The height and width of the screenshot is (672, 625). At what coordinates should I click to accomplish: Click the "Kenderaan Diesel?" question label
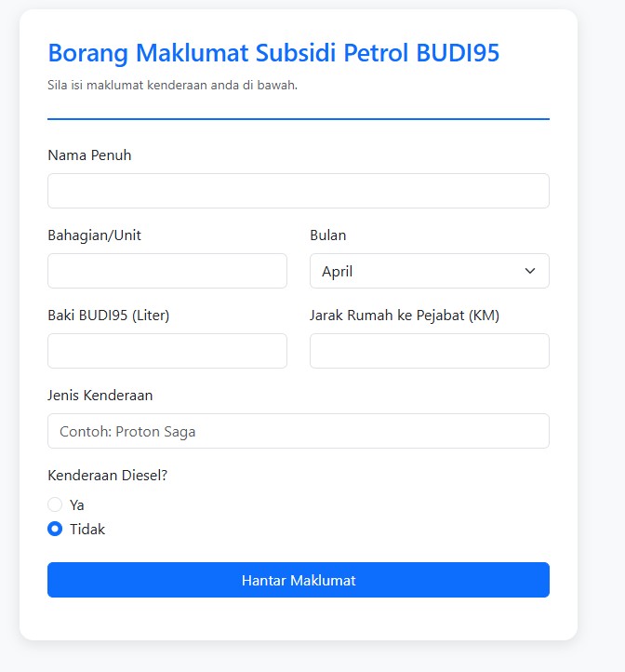(107, 476)
